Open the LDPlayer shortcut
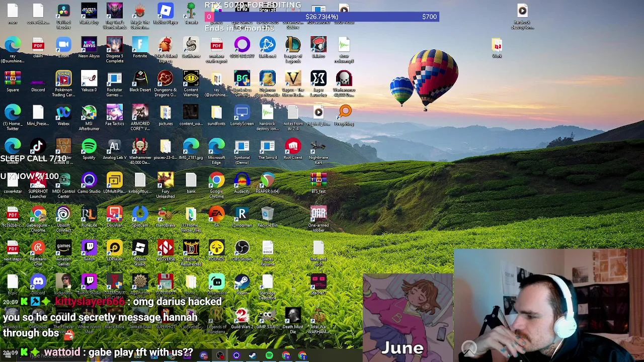The image size is (644, 362). (x=115, y=250)
